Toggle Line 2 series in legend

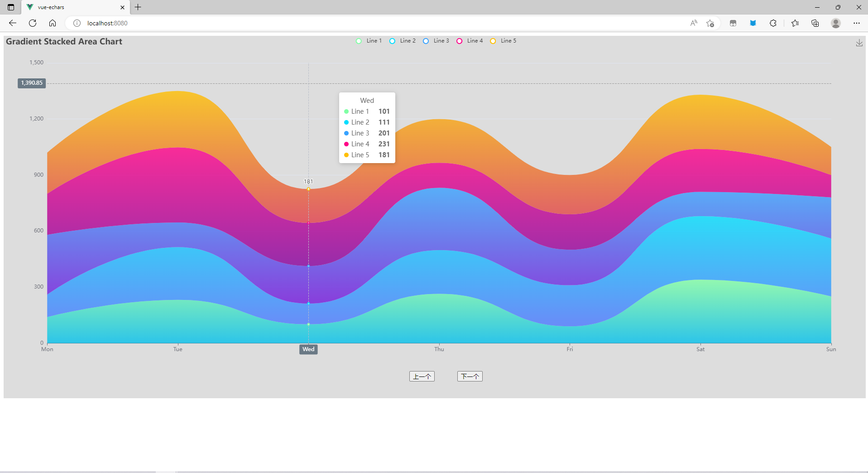(x=403, y=41)
